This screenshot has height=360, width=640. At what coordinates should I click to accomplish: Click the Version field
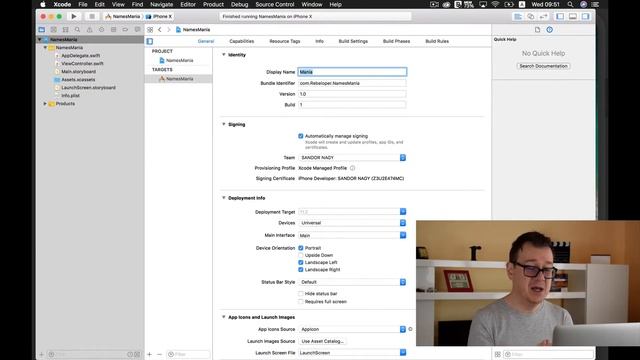[x=352, y=94]
